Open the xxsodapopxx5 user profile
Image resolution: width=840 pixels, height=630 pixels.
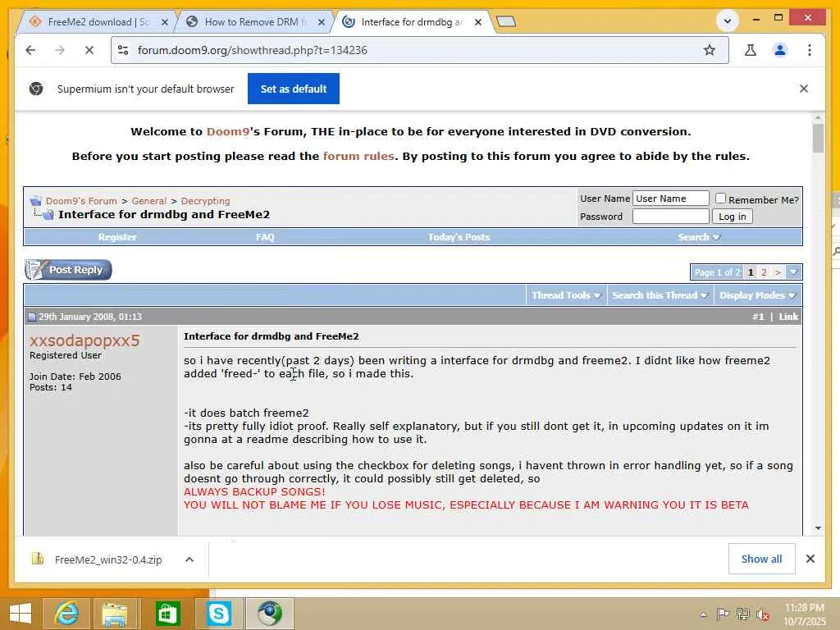pos(84,340)
